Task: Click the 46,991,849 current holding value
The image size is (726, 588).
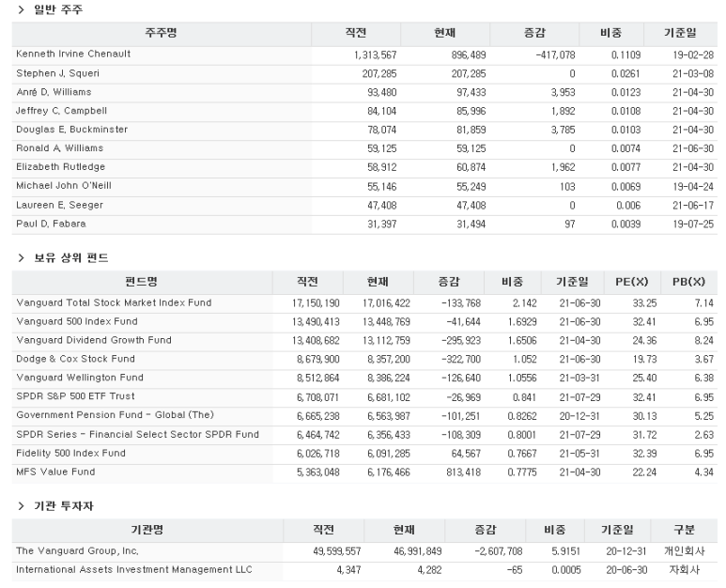Action: (418, 551)
